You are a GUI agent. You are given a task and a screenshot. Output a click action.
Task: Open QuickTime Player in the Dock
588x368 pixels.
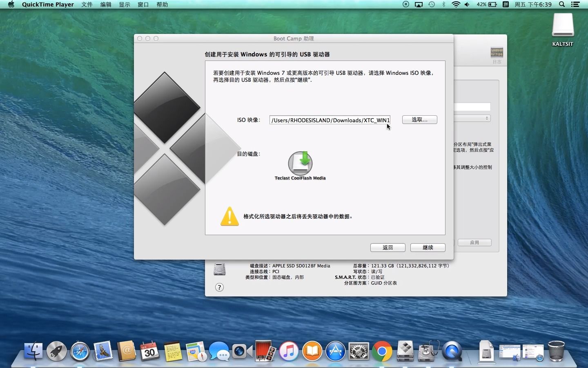452,351
